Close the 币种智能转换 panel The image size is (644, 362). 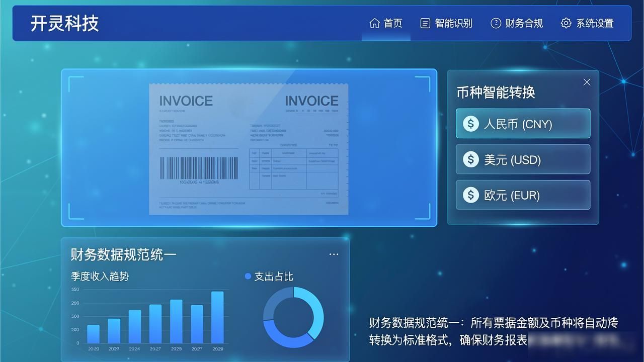point(587,82)
